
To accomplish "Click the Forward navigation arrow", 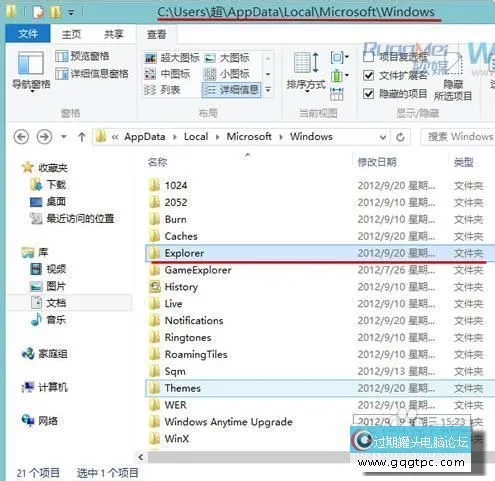I will (x=44, y=137).
